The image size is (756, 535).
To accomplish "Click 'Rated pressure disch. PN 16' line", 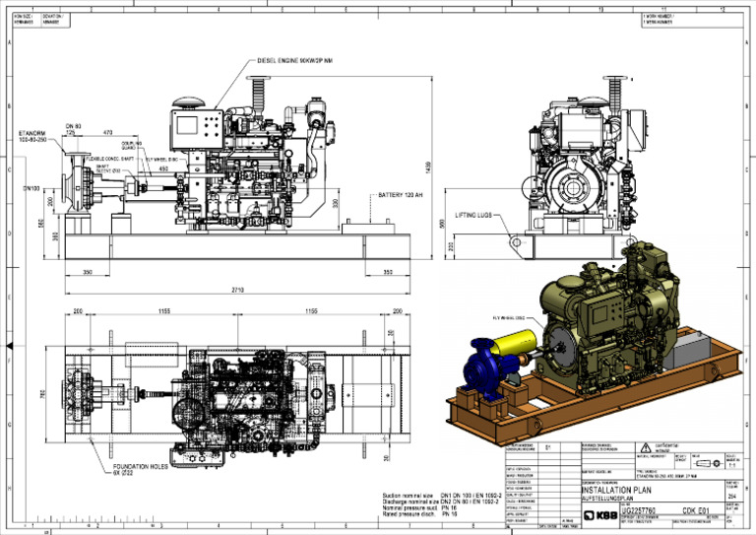I will pos(419,514).
